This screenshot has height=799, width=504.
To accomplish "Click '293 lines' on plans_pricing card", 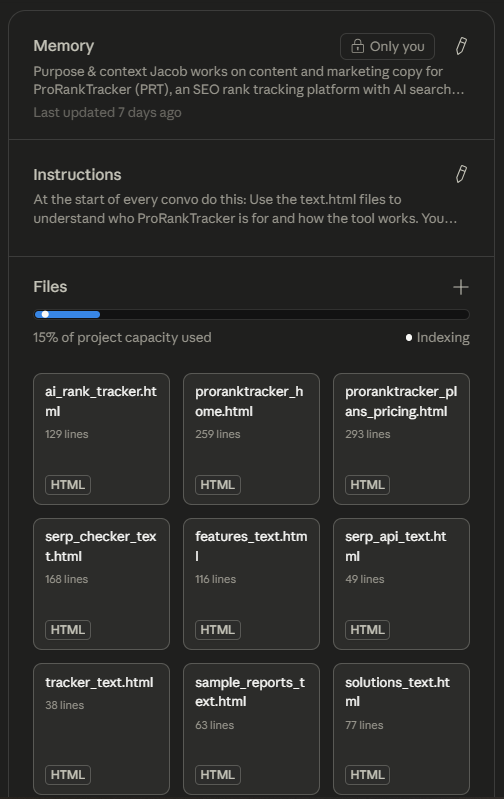I will click(367, 434).
